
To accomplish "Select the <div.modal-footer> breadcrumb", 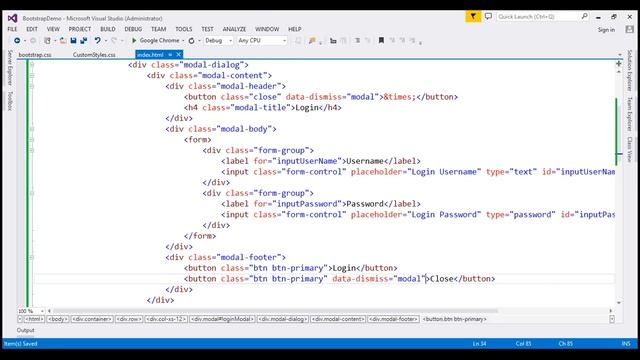I will 393,319.
